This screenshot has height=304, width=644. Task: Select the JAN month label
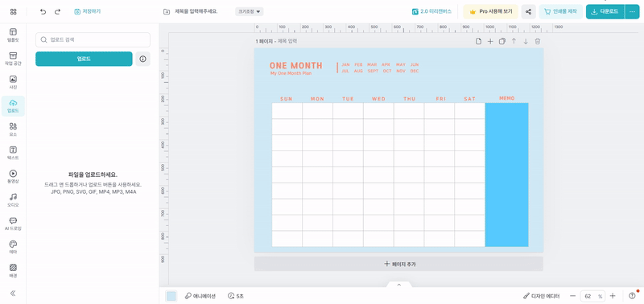coord(346,64)
